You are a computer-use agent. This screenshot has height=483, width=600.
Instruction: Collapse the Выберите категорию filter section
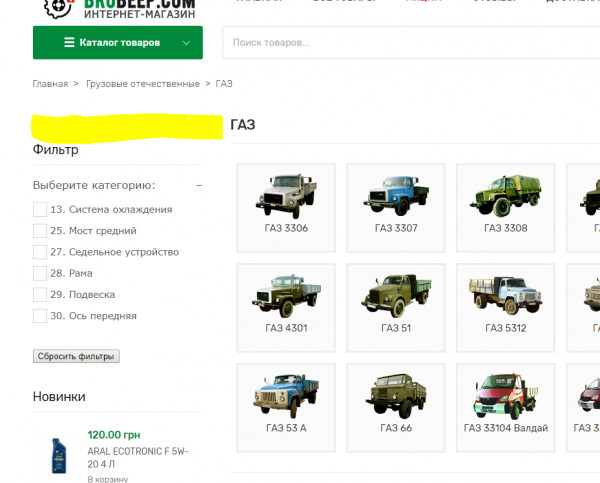coord(199,186)
